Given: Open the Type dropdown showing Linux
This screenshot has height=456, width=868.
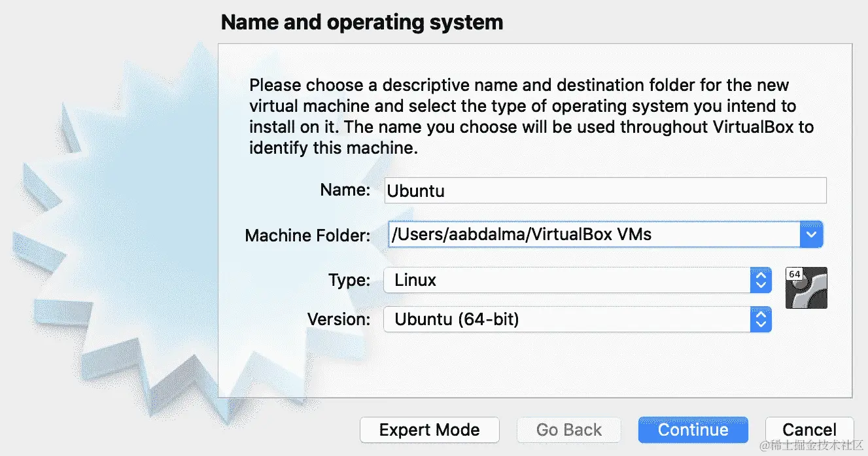Looking at the screenshot, I should coord(578,280).
